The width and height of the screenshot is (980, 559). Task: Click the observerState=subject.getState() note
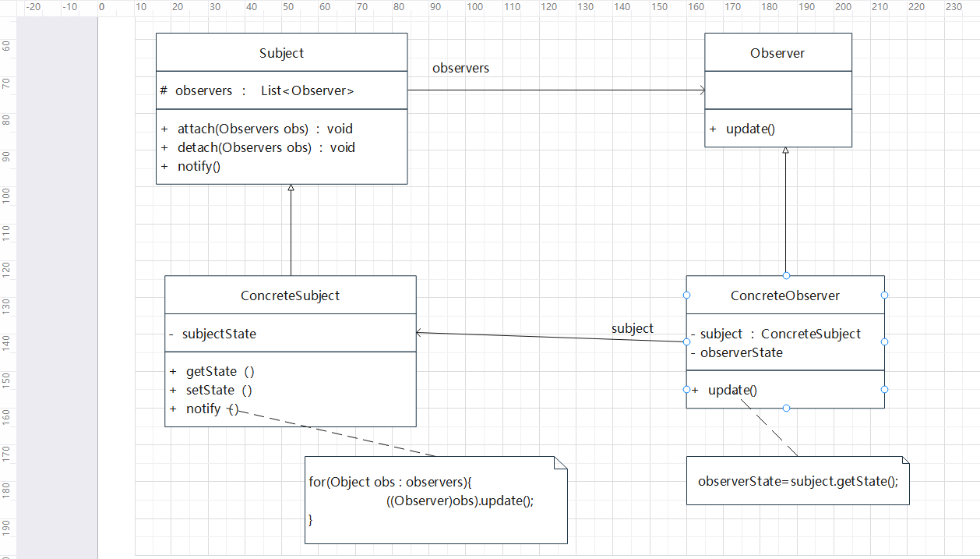tap(798, 481)
